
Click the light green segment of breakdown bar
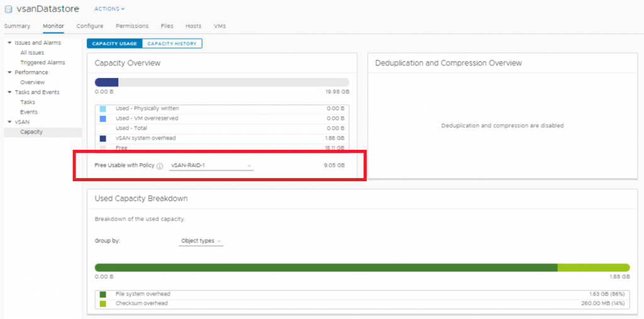click(x=594, y=267)
